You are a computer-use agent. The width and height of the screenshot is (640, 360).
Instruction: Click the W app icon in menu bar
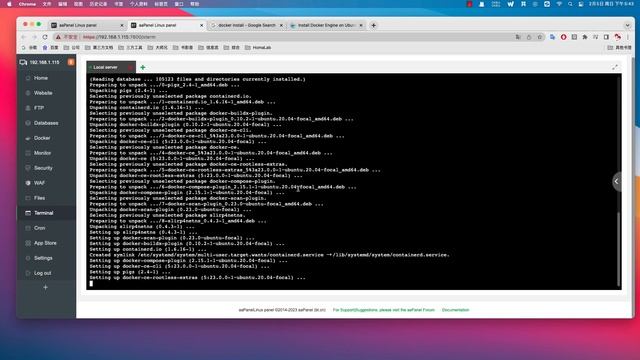[511, 4]
